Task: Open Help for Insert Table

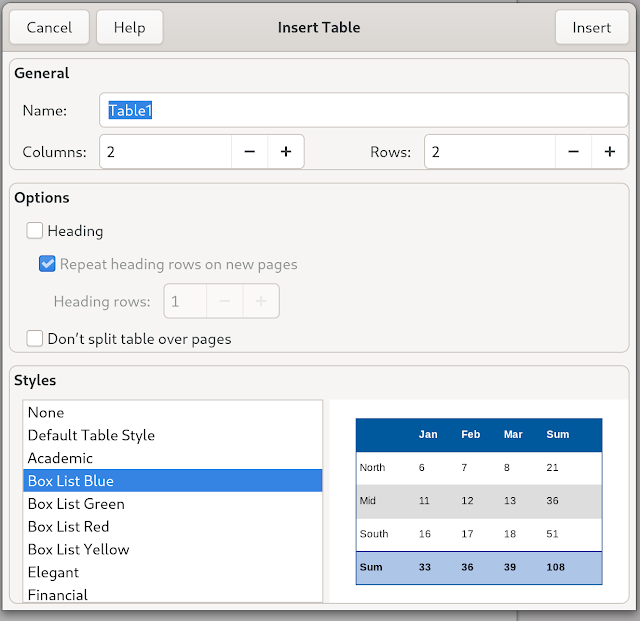Action: click(x=129, y=28)
